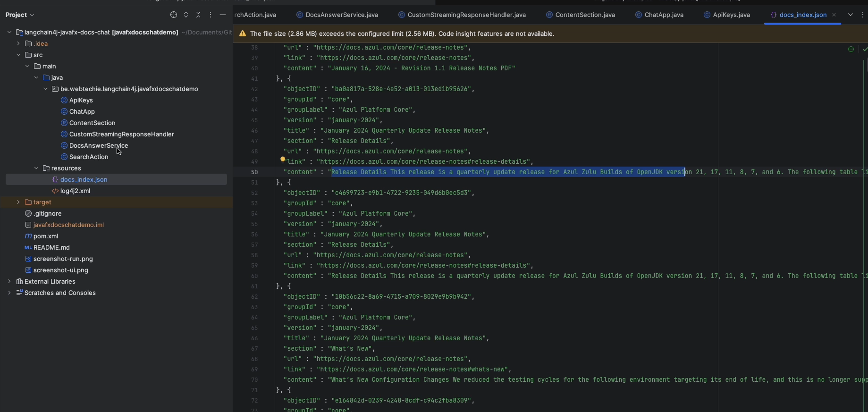Image resolution: width=868 pixels, height=412 pixels.
Task: Collapse the langchain4j-javafx-docs-chat root node
Action: [9, 32]
